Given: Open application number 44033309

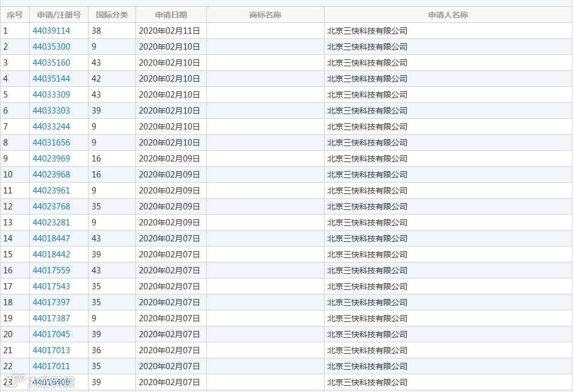Looking at the screenshot, I should pyautogui.click(x=51, y=95).
